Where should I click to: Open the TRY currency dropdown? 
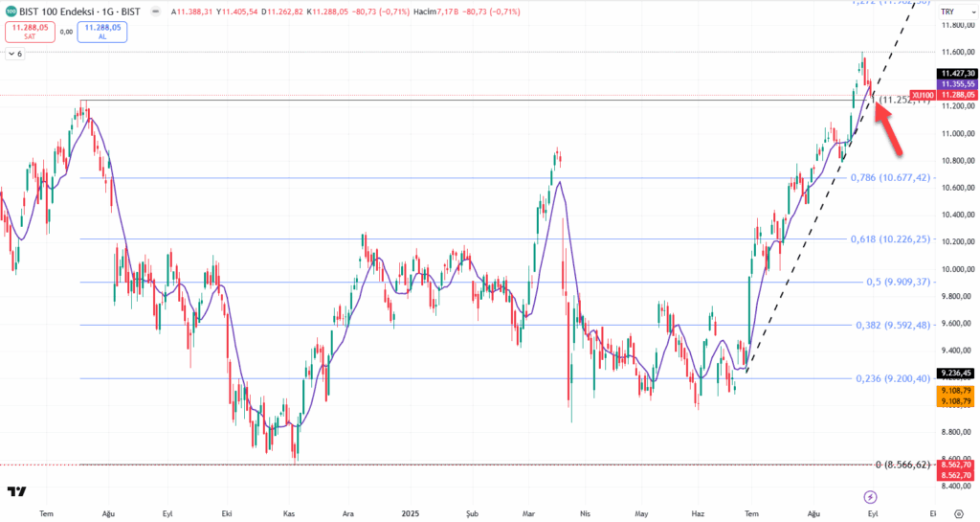pos(948,11)
